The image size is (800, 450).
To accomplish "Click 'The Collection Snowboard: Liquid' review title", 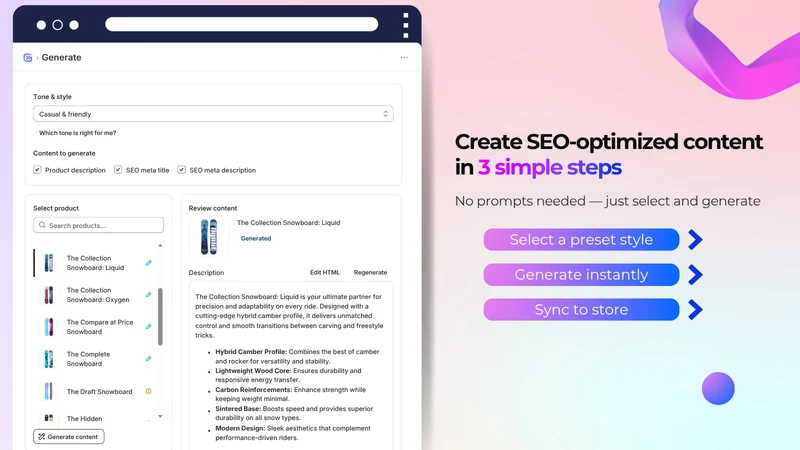I will [x=288, y=222].
